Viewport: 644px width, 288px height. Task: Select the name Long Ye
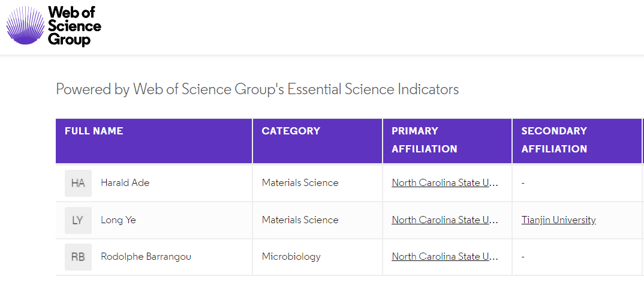click(x=118, y=220)
